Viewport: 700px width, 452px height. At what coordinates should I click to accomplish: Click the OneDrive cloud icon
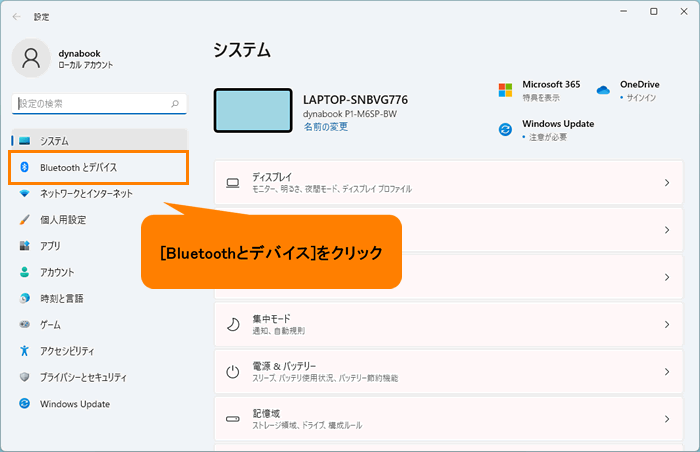tap(603, 90)
